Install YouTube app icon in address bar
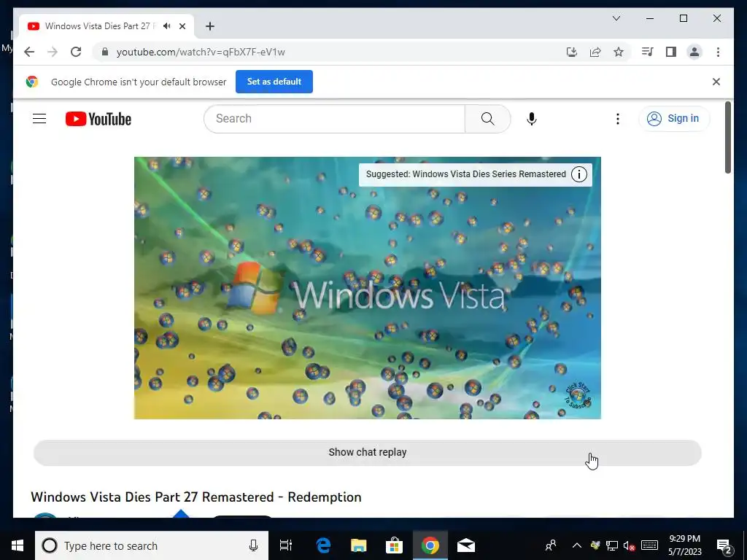 pos(572,52)
